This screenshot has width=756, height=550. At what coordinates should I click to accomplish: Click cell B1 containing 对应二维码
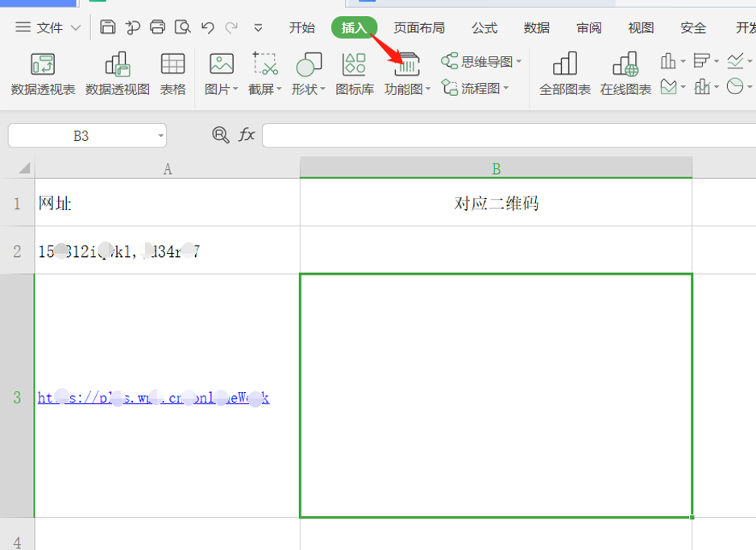click(496, 203)
